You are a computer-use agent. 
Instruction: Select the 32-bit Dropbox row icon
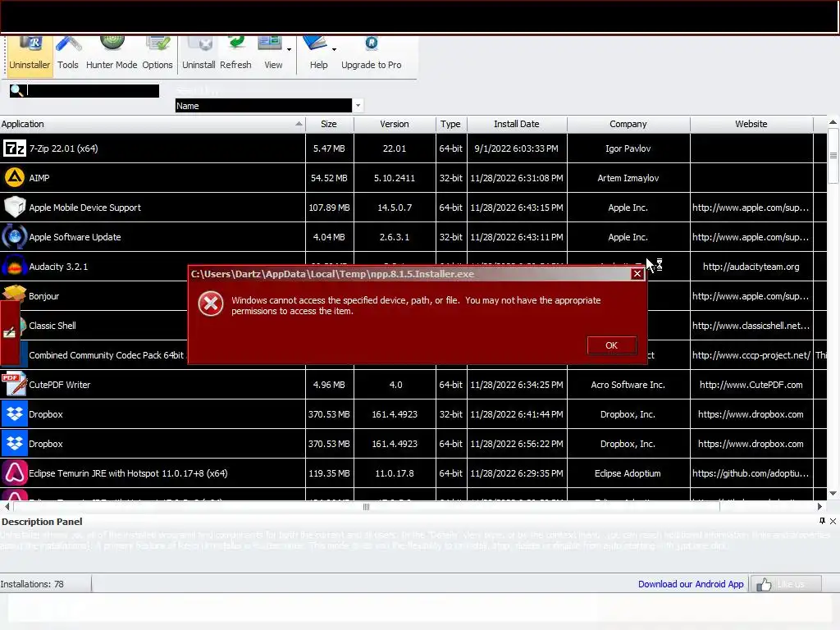pyautogui.click(x=15, y=414)
